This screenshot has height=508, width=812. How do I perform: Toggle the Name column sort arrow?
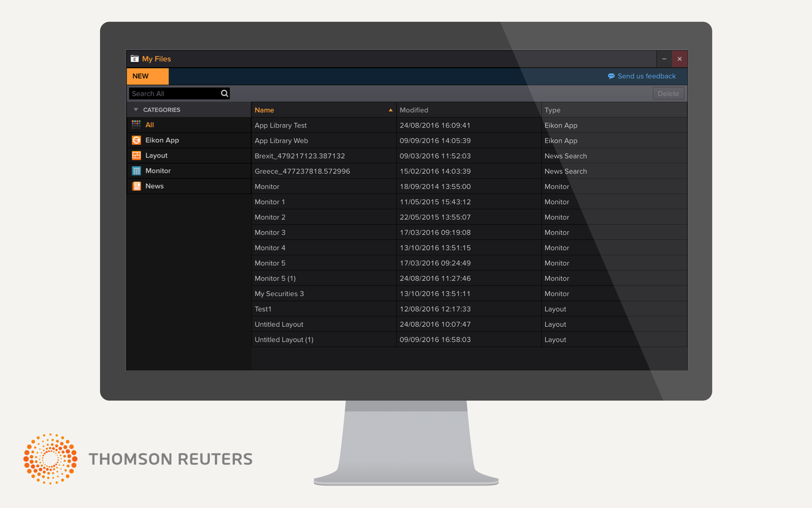click(x=390, y=110)
